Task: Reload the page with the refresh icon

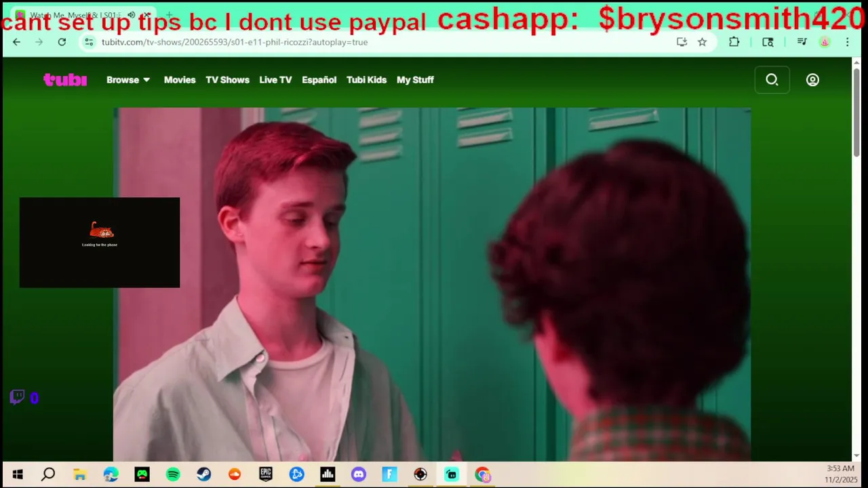Action: 62,42
